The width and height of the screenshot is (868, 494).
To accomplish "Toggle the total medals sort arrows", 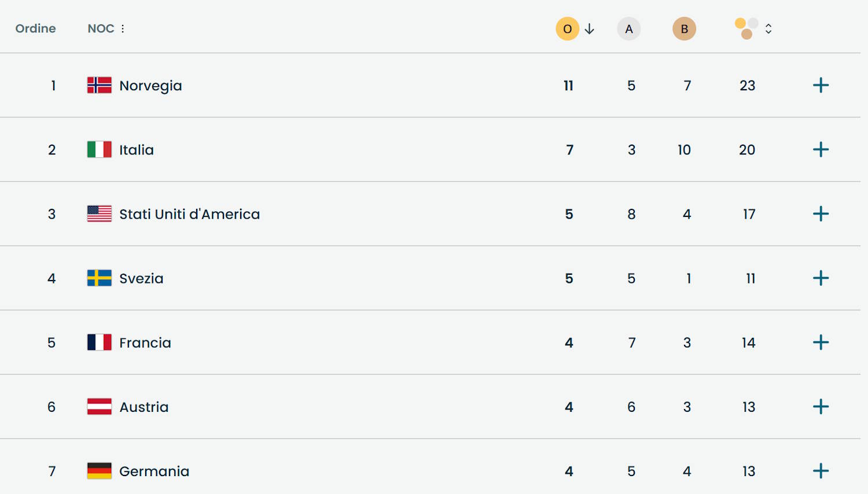I will coord(768,29).
